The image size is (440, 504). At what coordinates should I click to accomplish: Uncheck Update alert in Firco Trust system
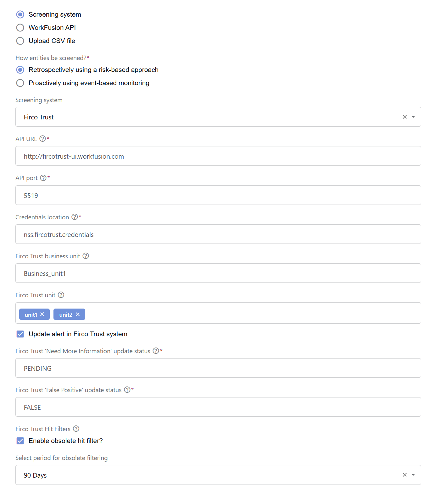click(20, 334)
